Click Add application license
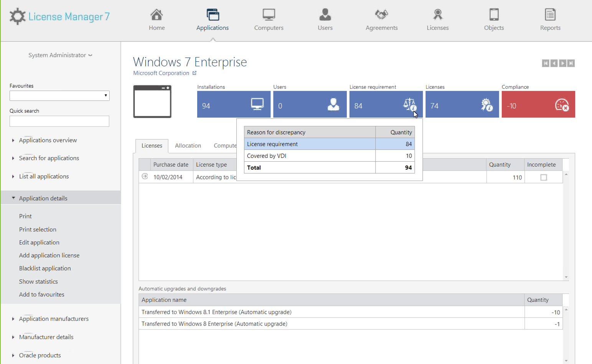This screenshot has width=592, height=364. click(49, 255)
